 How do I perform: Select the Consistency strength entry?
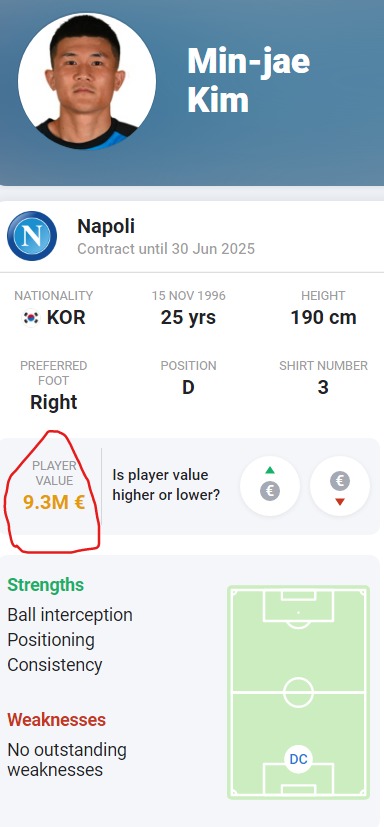pyautogui.click(x=55, y=665)
